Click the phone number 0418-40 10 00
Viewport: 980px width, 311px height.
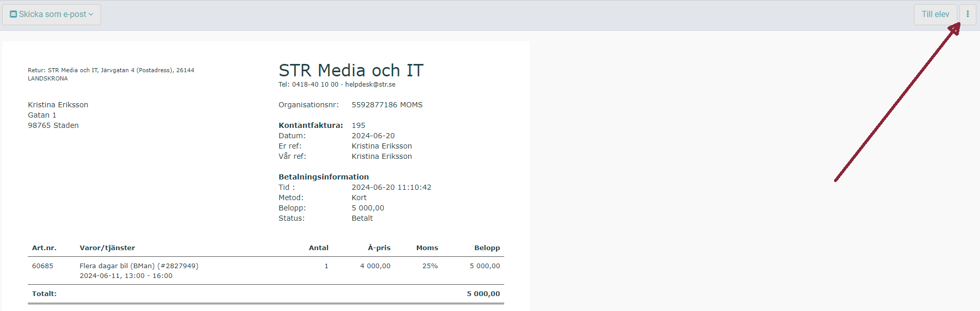click(x=315, y=85)
